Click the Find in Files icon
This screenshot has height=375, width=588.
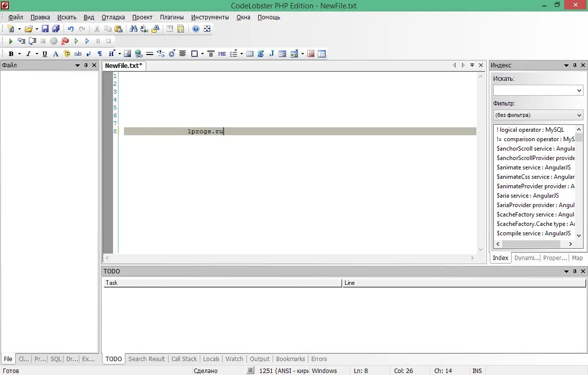[x=155, y=29]
